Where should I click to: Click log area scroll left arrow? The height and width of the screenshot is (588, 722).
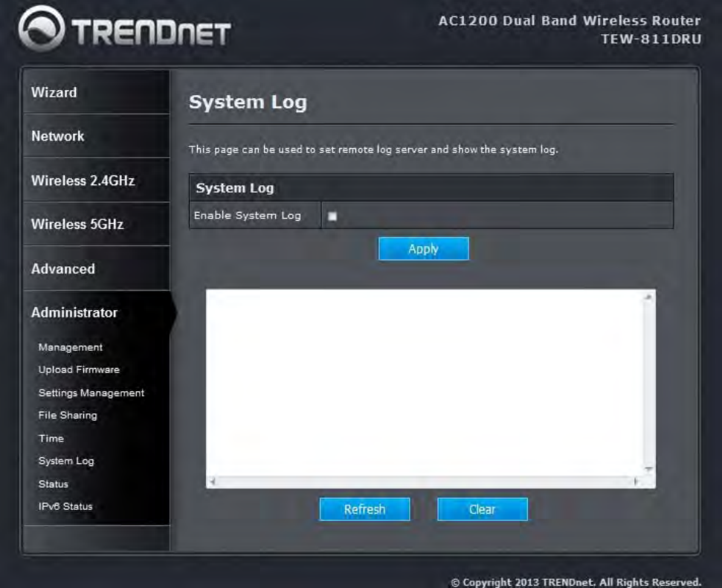coord(213,482)
